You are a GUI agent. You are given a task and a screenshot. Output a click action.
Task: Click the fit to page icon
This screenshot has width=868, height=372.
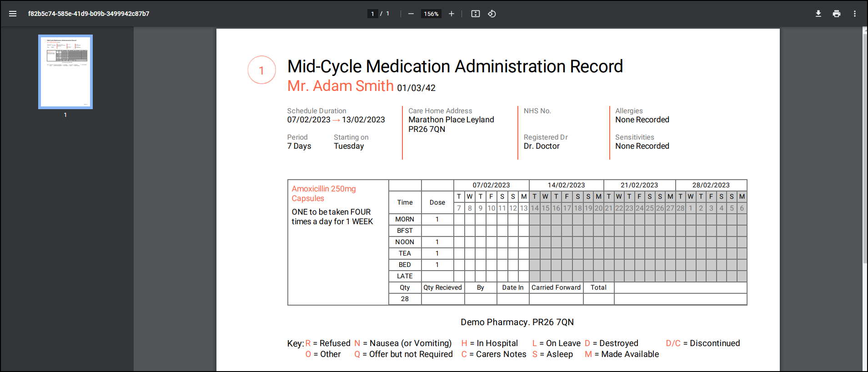[476, 14]
